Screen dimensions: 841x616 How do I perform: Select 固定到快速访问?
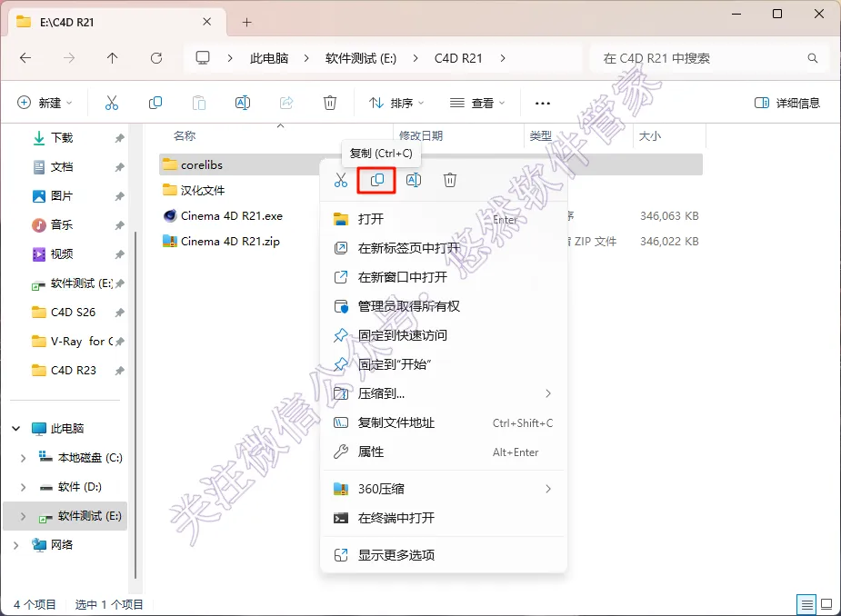(x=443, y=335)
